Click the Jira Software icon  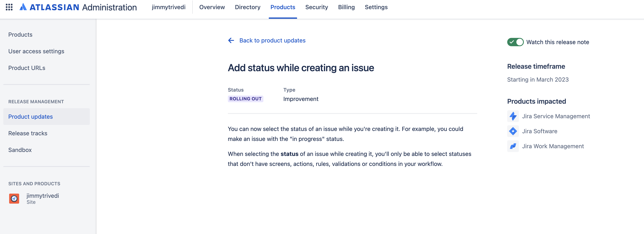pos(513,131)
